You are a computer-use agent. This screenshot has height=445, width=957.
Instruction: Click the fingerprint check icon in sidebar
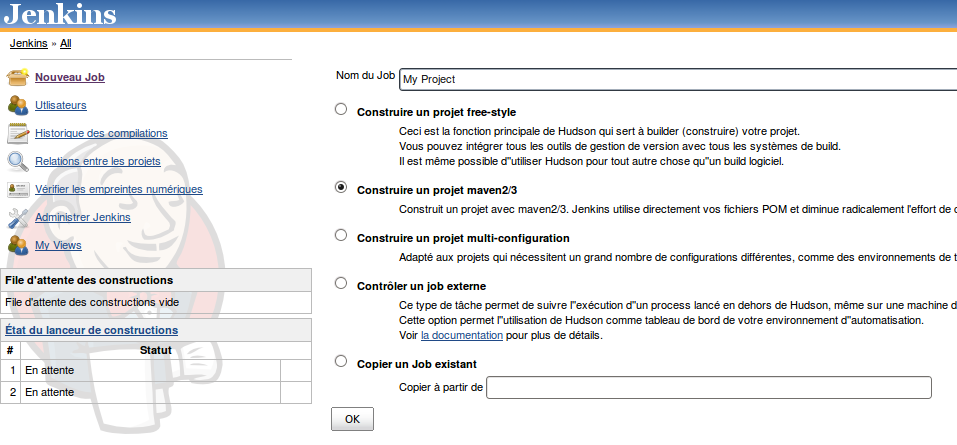pos(18,189)
